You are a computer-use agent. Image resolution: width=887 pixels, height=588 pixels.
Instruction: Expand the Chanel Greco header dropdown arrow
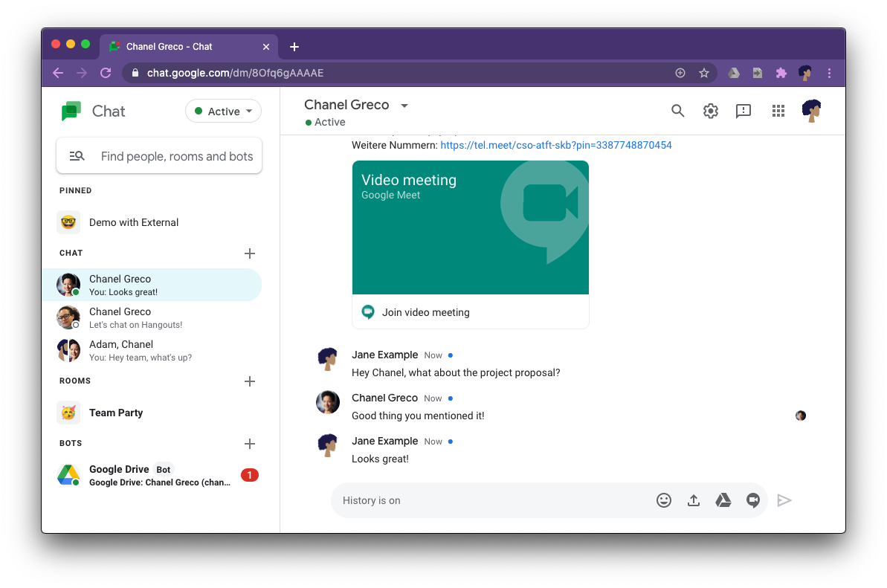[x=404, y=105]
